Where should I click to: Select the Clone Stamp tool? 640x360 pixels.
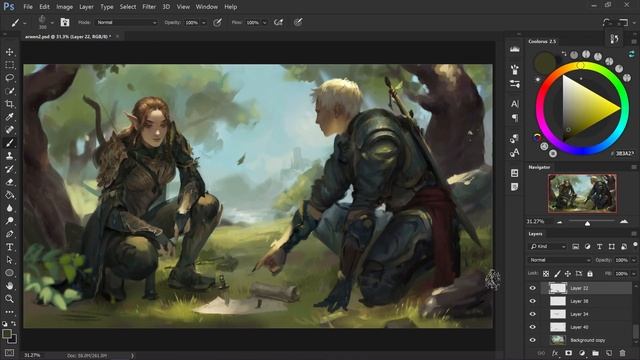click(x=9, y=156)
